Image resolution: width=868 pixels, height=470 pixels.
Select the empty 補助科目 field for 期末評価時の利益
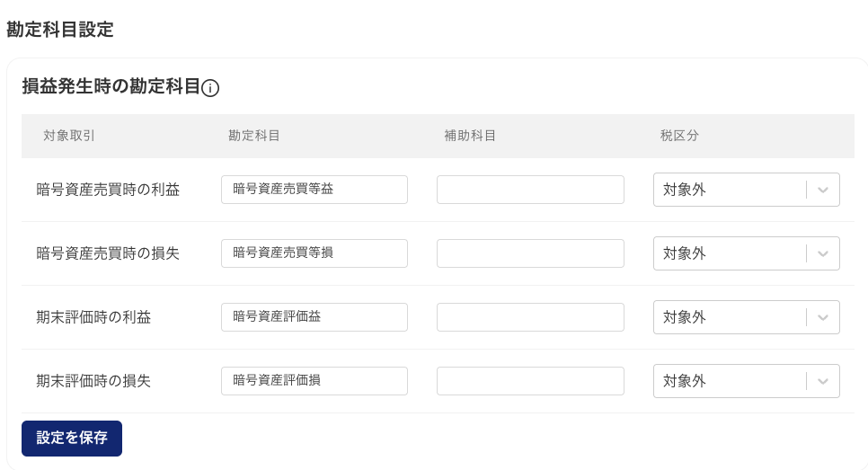(x=530, y=317)
